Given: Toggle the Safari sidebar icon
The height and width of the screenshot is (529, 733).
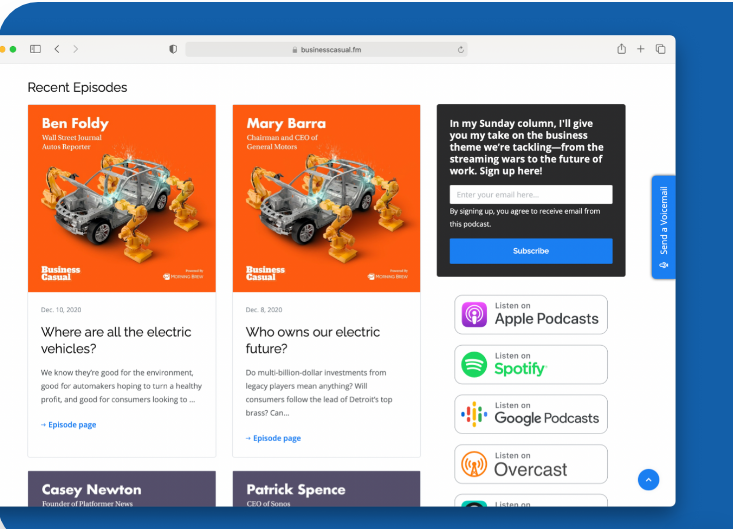Looking at the screenshot, I should tap(36, 49).
